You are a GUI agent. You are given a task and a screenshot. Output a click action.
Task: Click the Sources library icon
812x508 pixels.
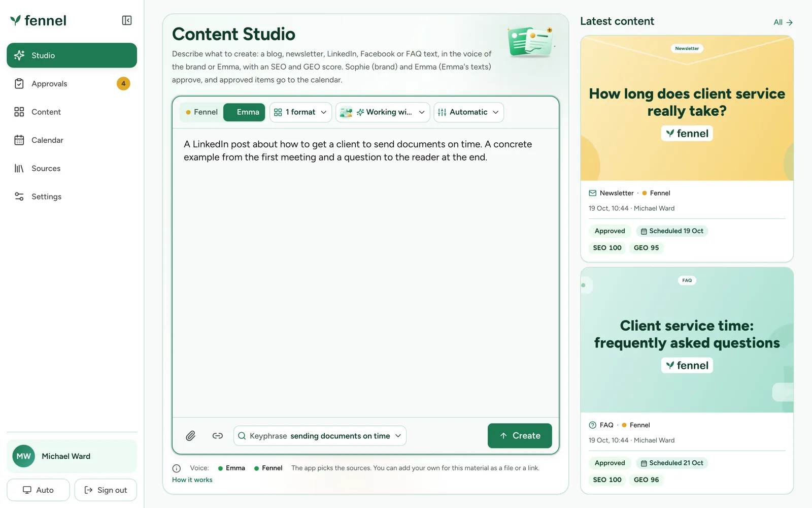19,168
